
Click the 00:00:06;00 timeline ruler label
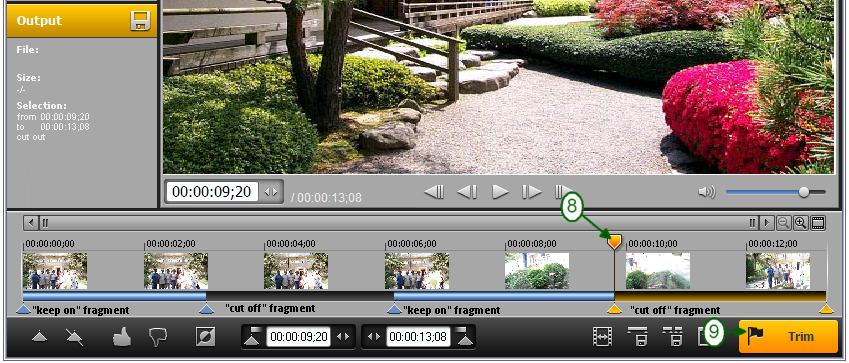pos(412,244)
